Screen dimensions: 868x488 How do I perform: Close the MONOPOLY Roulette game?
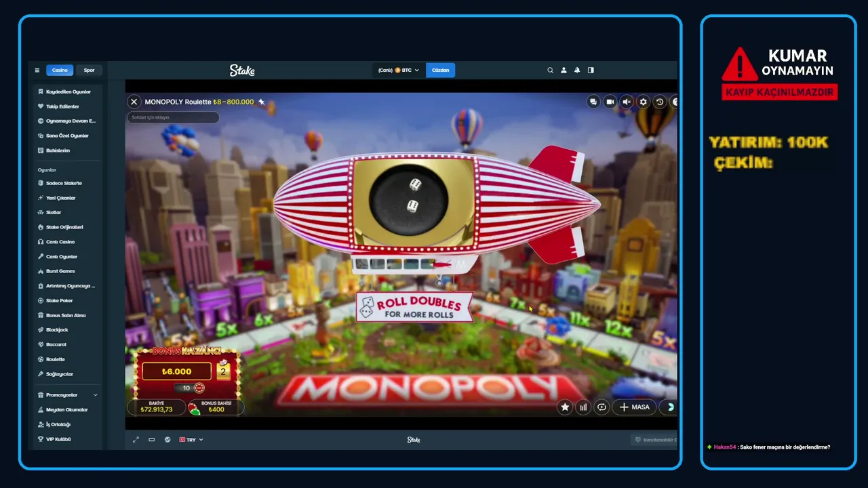point(134,102)
